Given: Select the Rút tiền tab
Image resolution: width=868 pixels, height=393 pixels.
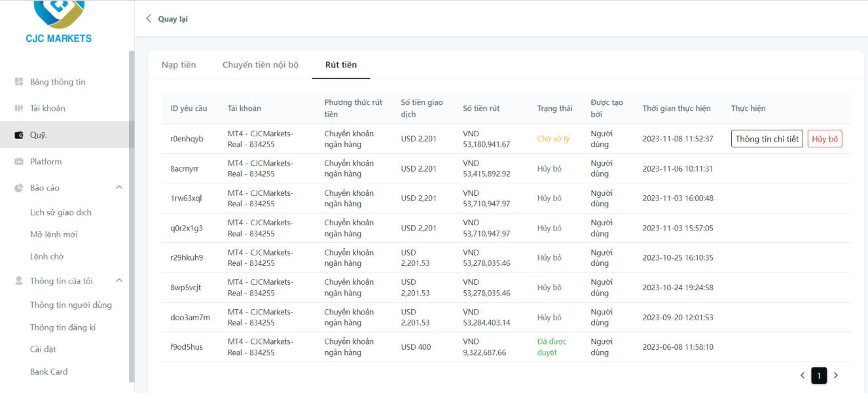Looking at the screenshot, I should pos(341,65).
